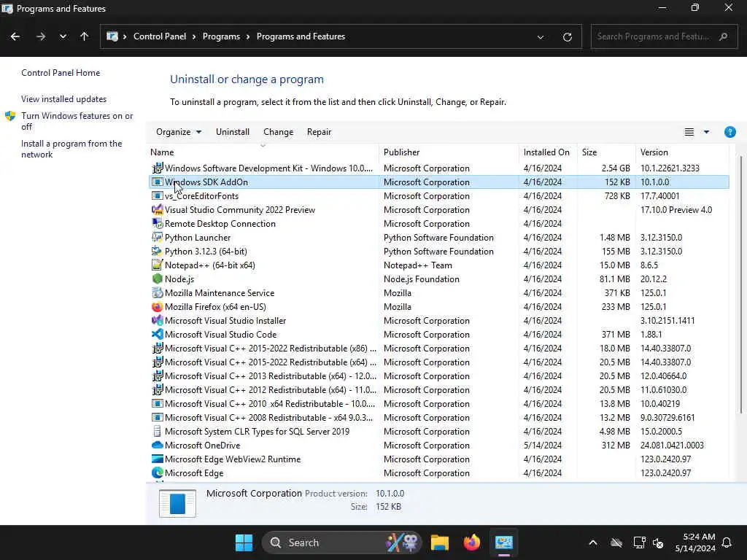The width and height of the screenshot is (747, 560).
Task: Open the recent locations dropdown arrow
Action: [x=63, y=36]
